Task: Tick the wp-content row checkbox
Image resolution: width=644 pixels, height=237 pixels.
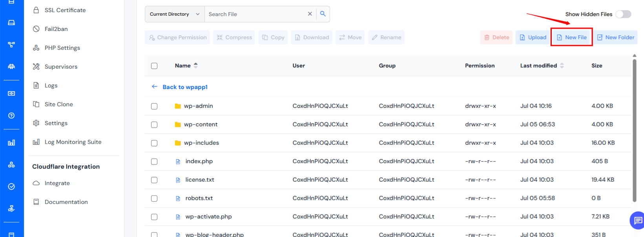Action: (154, 125)
